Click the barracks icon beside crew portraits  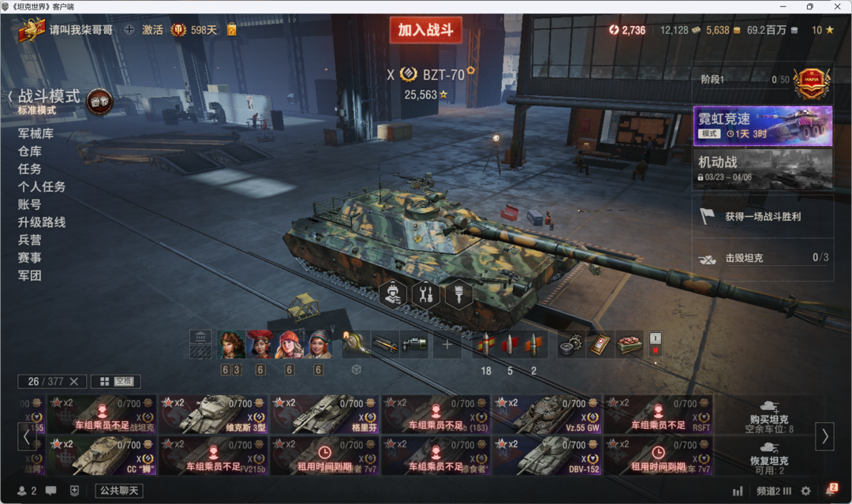tap(200, 338)
